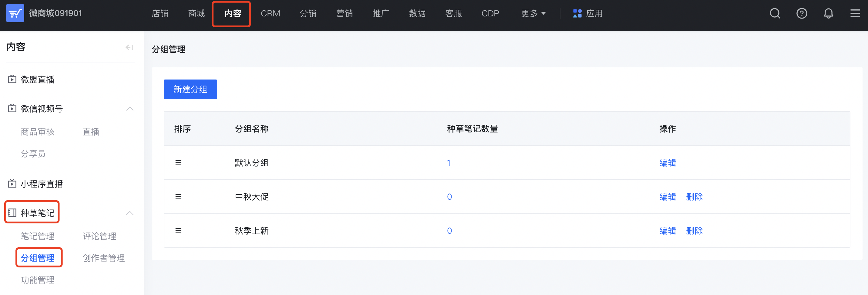The width and height of the screenshot is (868, 295).
Task: Click the sort handle for 秋季上新
Action: (178, 231)
